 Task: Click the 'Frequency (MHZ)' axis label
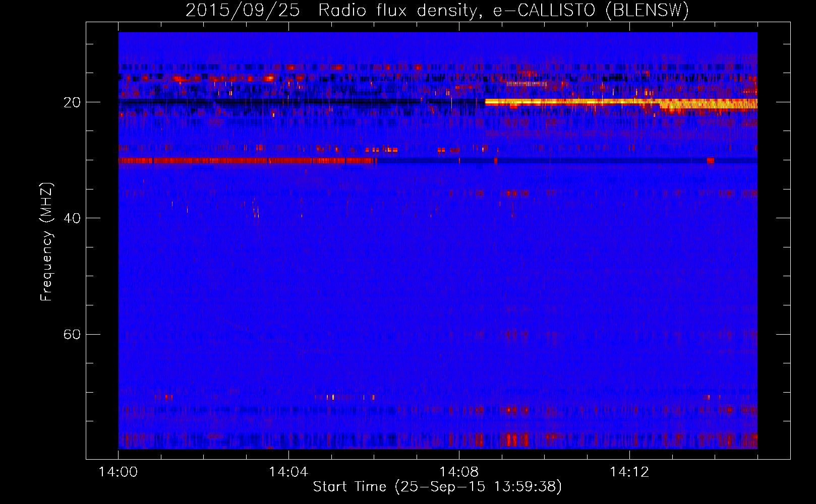pyautogui.click(x=46, y=242)
